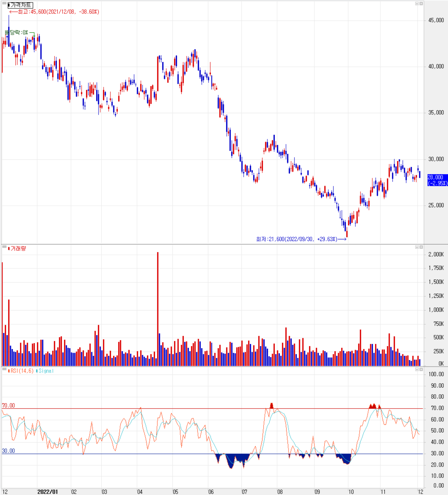Click the 30,000 price axis label
Screen dimensions: 448x495
pyautogui.click(x=436, y=159)
